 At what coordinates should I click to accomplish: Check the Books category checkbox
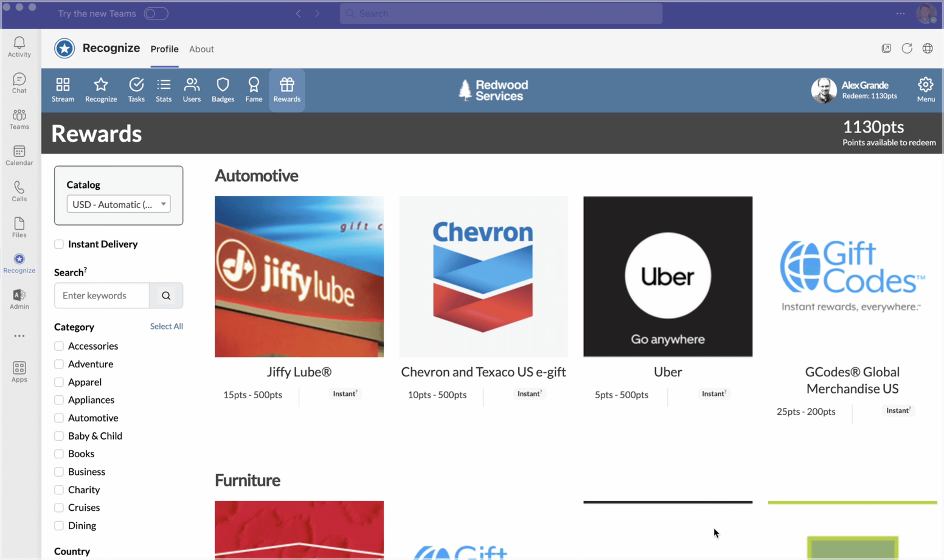[x=59, y=454]
